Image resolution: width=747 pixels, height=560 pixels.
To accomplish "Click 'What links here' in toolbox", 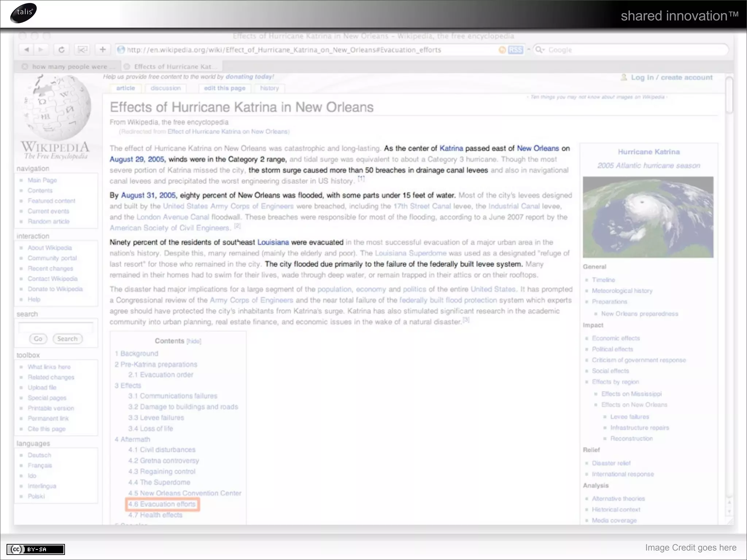I will (x=49, y=367).
